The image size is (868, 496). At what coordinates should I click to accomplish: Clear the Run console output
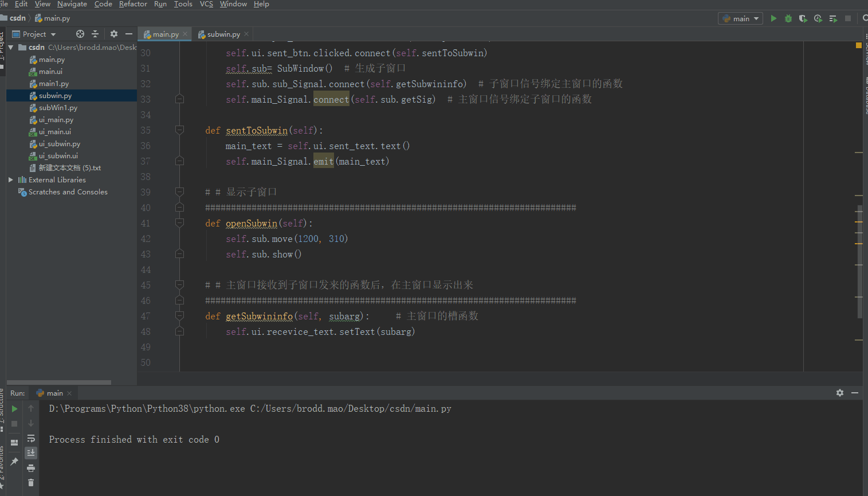point(30,483)
